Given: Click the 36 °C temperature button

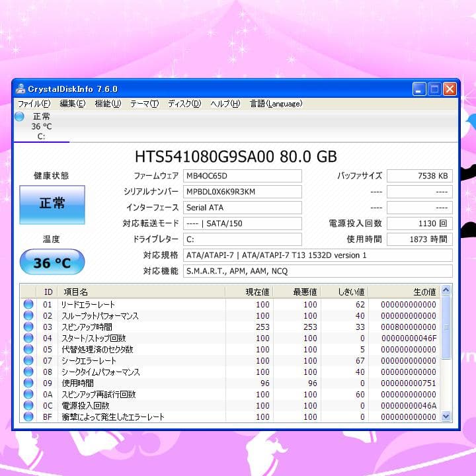Looking at the screenshot, I should [x=52, y=262].
